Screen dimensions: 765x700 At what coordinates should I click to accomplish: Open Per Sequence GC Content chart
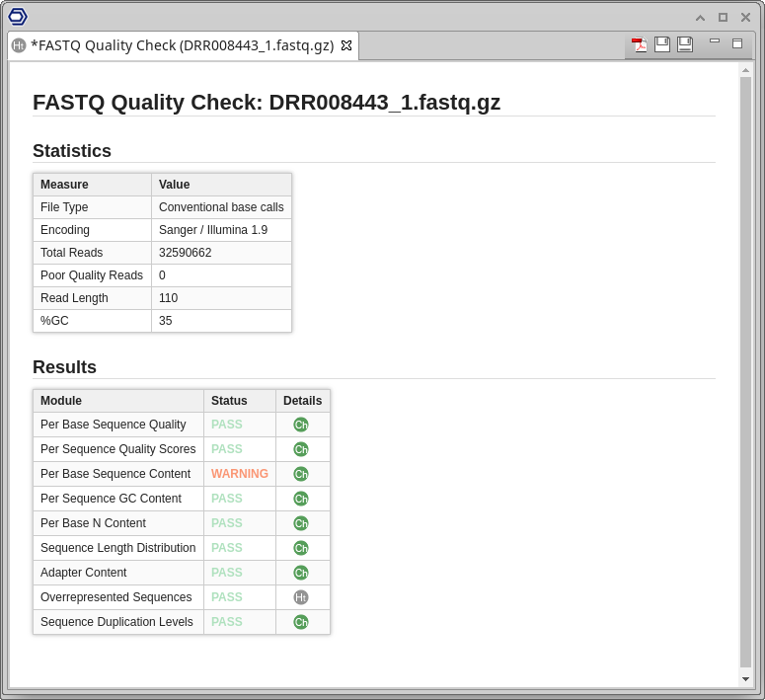click(x=301, y=499)
